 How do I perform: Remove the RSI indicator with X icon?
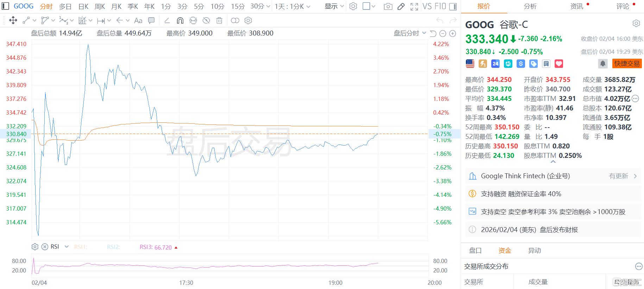pyautogui.click(x=45, y=247)
